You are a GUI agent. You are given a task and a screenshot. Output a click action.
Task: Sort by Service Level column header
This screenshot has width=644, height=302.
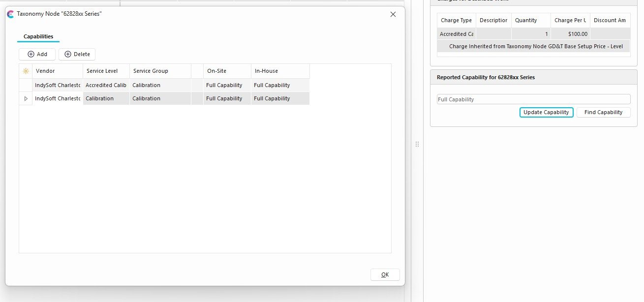[x=106, y=71]
